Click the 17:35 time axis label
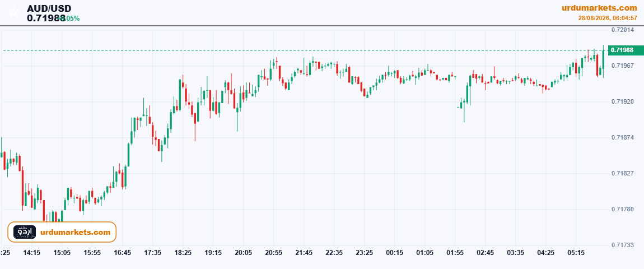Image resolution: width=644 pixels, height=269 pixels. (x=152, y=253)
